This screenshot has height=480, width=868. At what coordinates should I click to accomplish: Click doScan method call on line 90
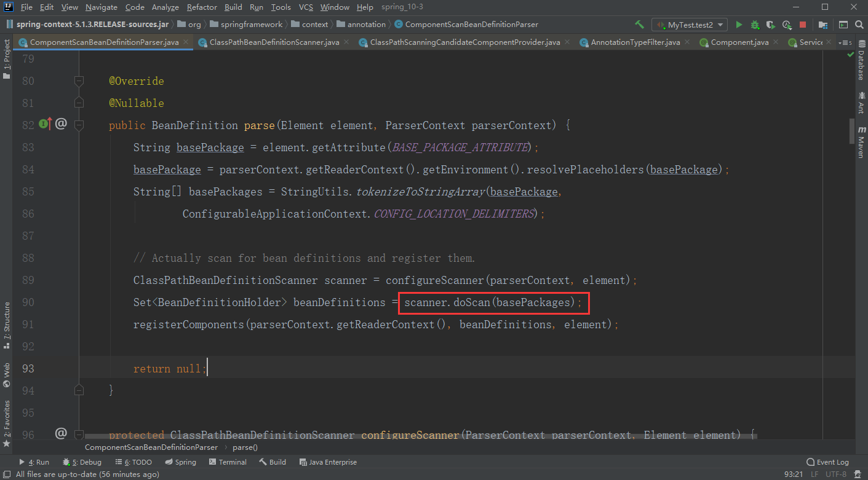pos(472,302)
